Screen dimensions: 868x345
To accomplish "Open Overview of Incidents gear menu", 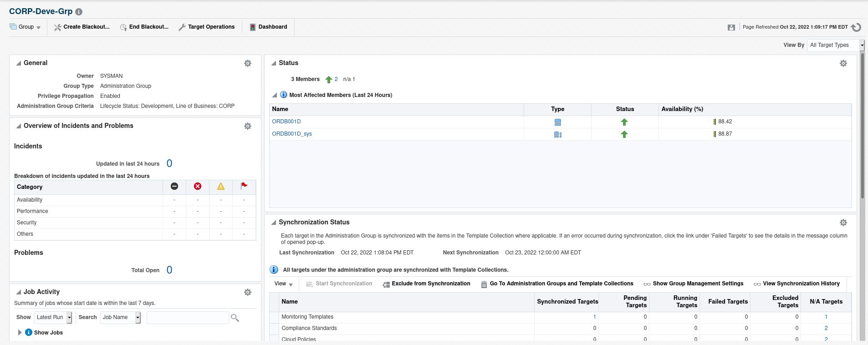I will point(248,126).
